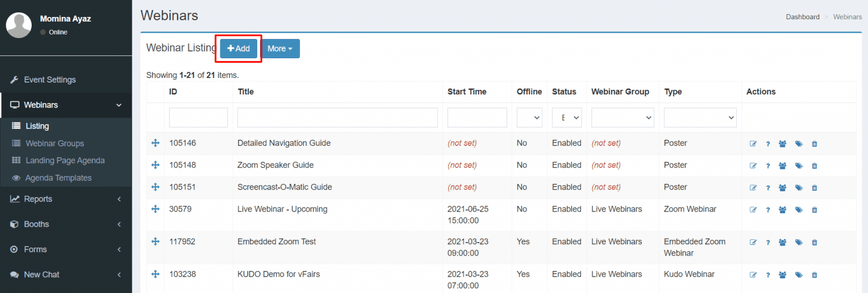Image resolution: width=868 pixels, height=293 pixels.
Task: Expand the More dropdown button
Action: click(x=280, y=49)
